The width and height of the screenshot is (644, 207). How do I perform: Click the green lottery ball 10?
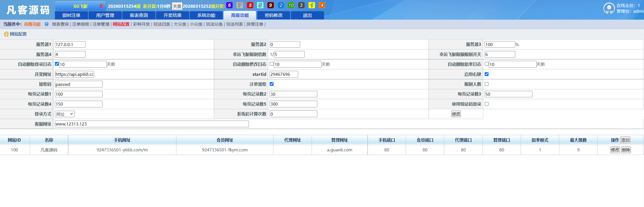pos(291,5)
